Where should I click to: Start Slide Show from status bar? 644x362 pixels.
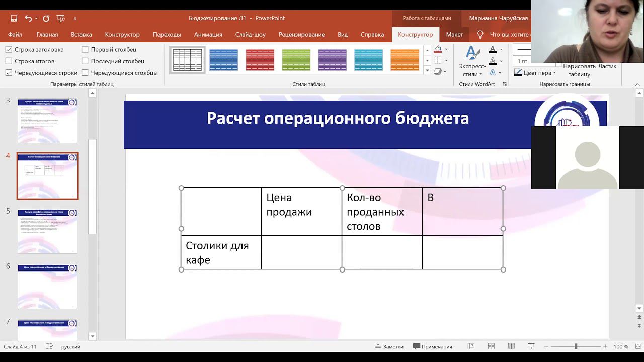click(531, 346)
